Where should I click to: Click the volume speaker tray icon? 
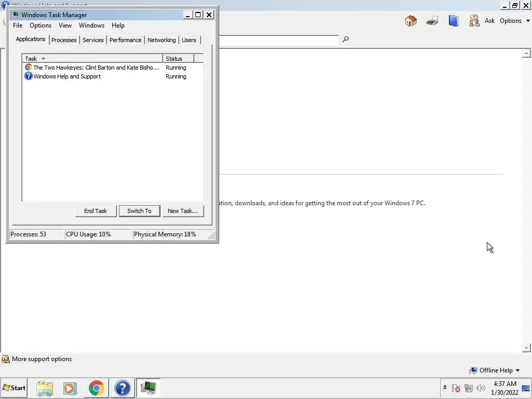pyautogui.click(x=481, y=388)
